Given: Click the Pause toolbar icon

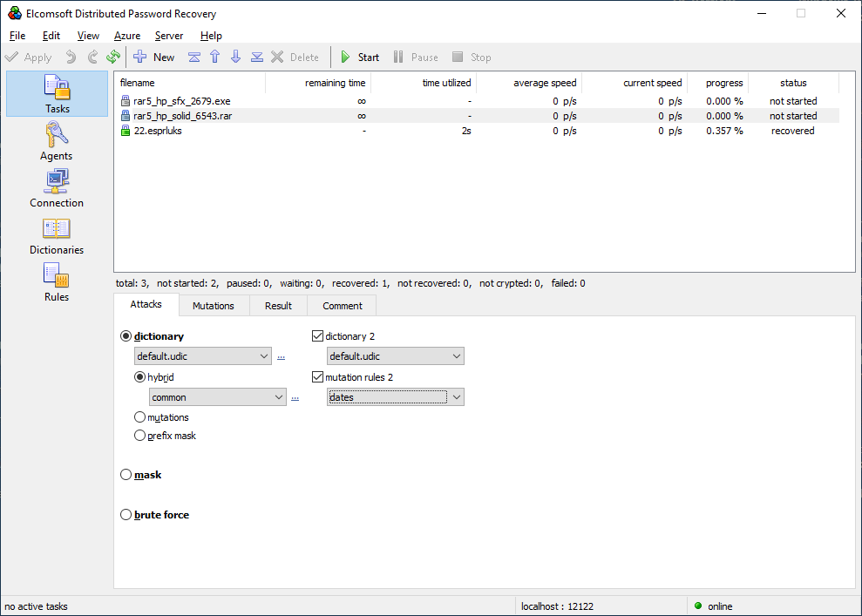Looking at the screenshot, I should 398,57.
